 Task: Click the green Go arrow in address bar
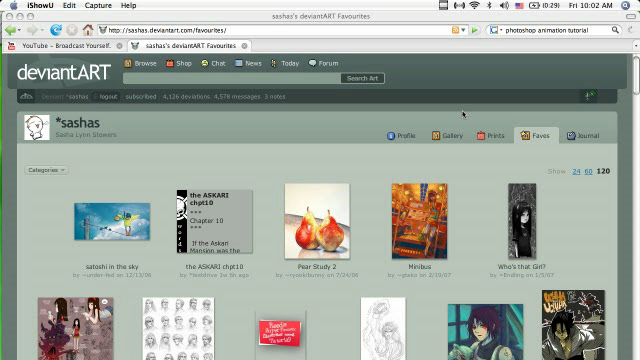click(x=474, y=30)
